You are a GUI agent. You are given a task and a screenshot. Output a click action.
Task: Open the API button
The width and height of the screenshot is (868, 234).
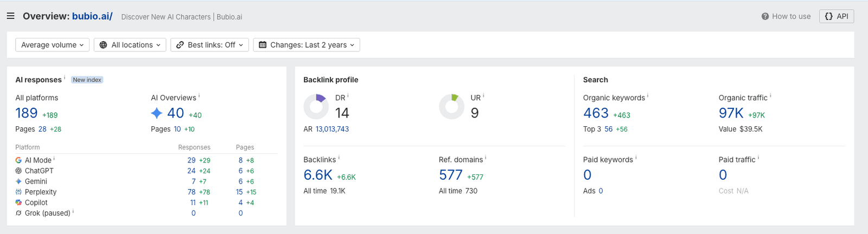point(837,16)
